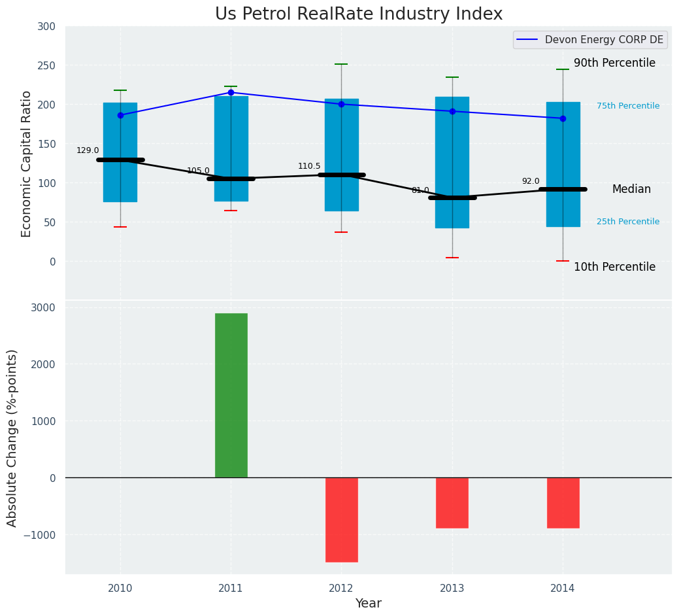Click the chart title Us Petrol RealRate Industry Index
The width and height of the screenshot is (679, 616).
(x=359, y=14)
